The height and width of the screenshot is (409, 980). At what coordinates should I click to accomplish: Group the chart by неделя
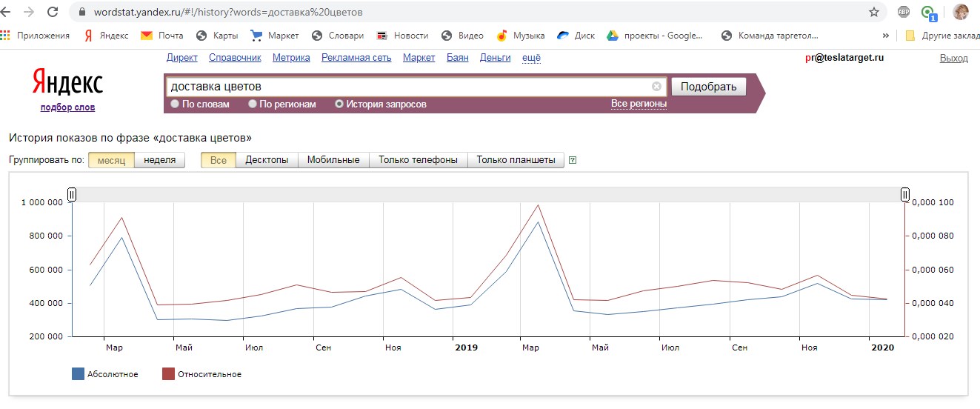pyautogui.click(x=159, y=160)
